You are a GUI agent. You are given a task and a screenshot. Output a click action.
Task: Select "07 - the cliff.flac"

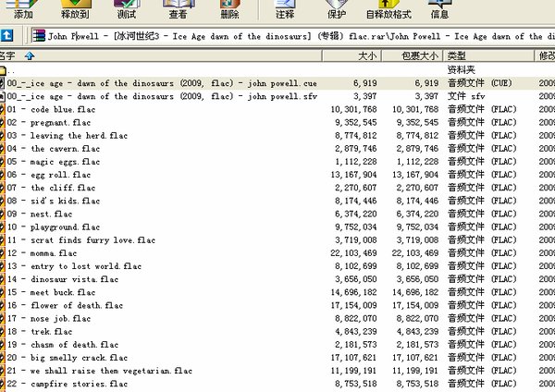coord(51,188)
